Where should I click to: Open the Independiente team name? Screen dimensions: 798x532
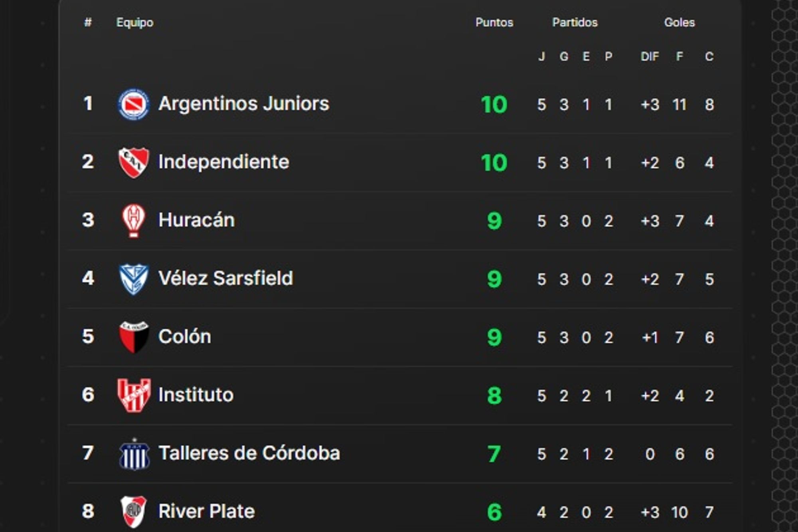coord(224,162)
